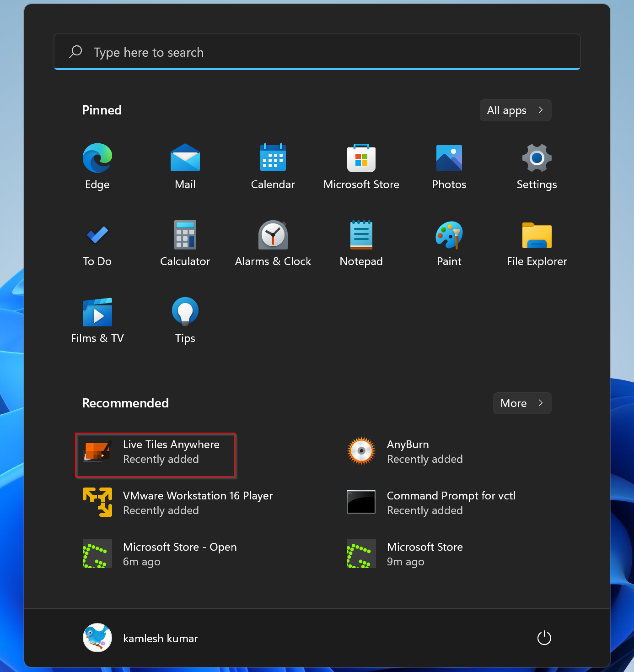
Task: Open pinned Microsoft Store app
Action: click(361, 166)
